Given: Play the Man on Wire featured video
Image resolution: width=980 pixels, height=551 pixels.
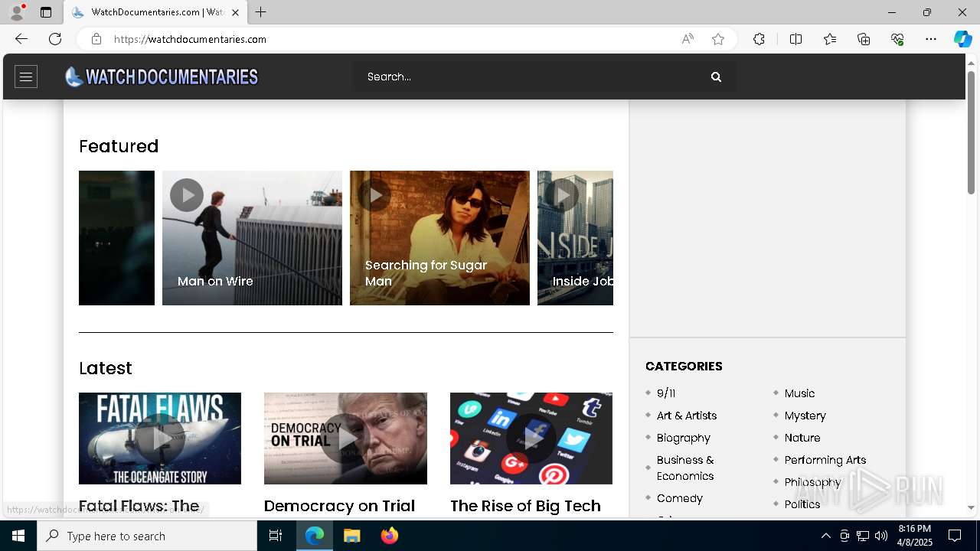Looking at the screenshot, I should [187, 195].
